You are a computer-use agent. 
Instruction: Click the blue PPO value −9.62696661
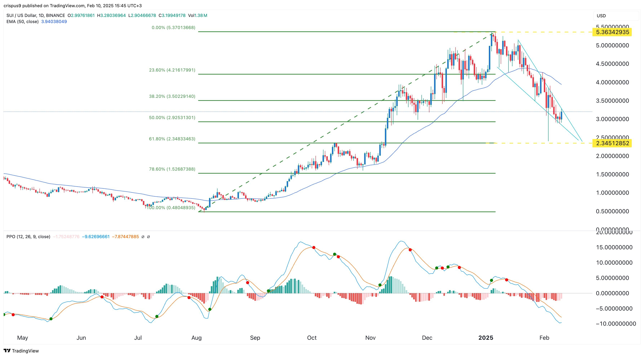coord(96,236)
